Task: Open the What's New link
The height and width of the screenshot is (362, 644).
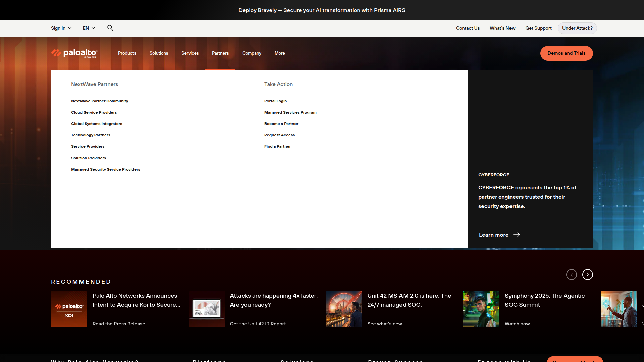Action: (x=502, y=28)
